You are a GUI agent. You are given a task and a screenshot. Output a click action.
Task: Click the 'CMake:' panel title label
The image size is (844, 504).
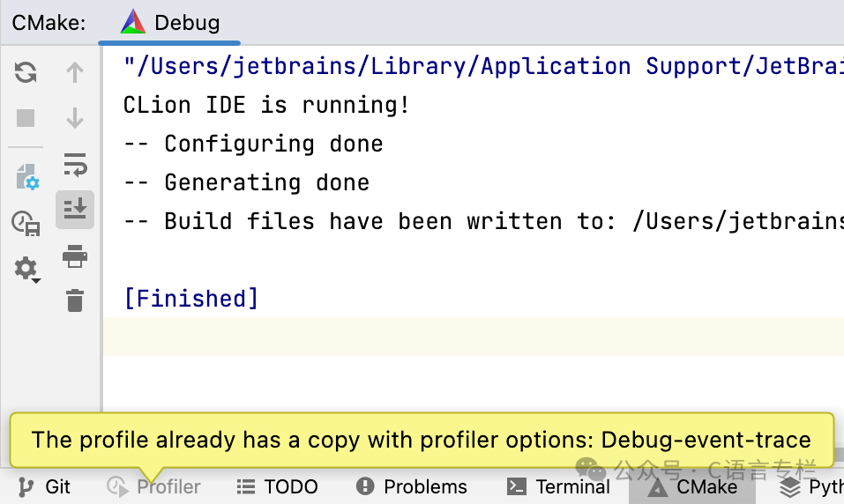tap(49, 23)
